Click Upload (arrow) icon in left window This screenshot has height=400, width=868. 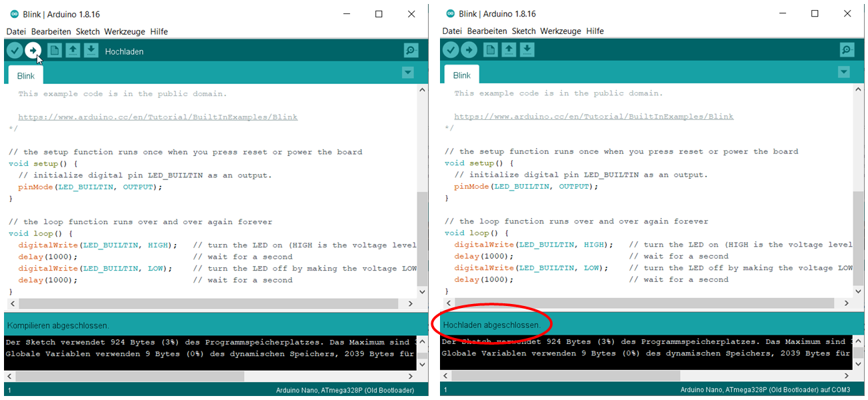pyautogui.click(x=33, y=49)
